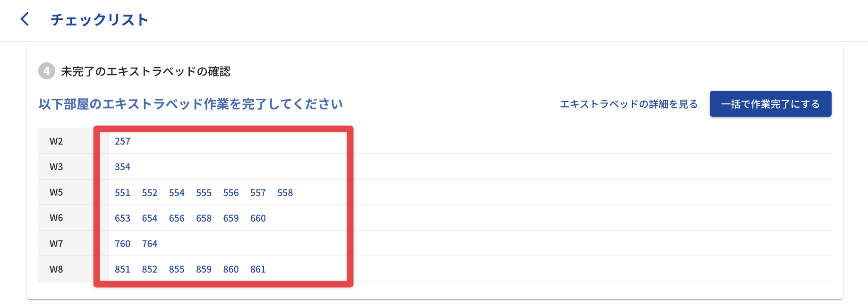Open room 554 link
The width and height of the screenshot is (868, 308).
click(x=177, y=193)
